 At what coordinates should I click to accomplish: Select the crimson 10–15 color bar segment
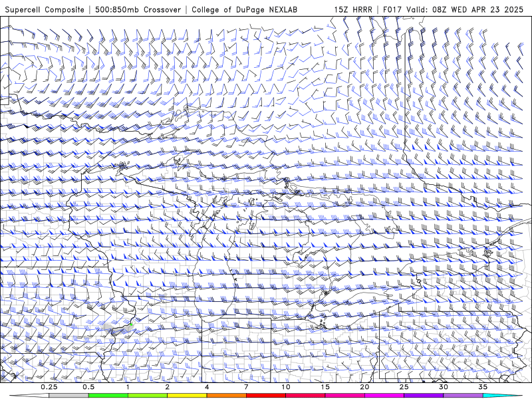[x=305, y=396]
